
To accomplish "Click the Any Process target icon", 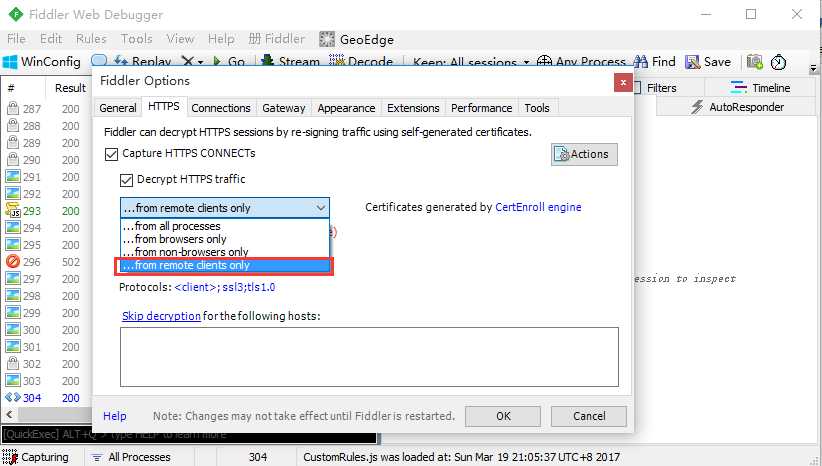I will pos(544,62).
